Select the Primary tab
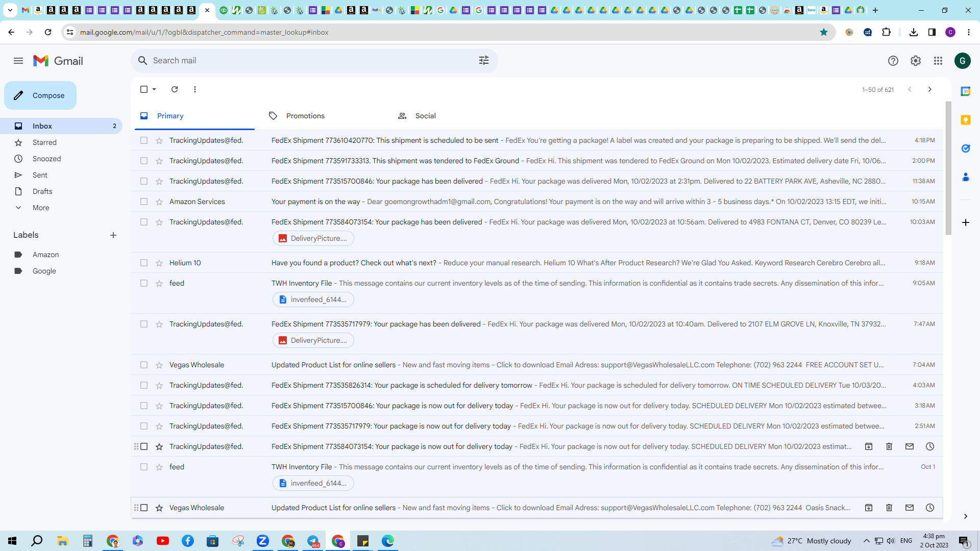 170,116
